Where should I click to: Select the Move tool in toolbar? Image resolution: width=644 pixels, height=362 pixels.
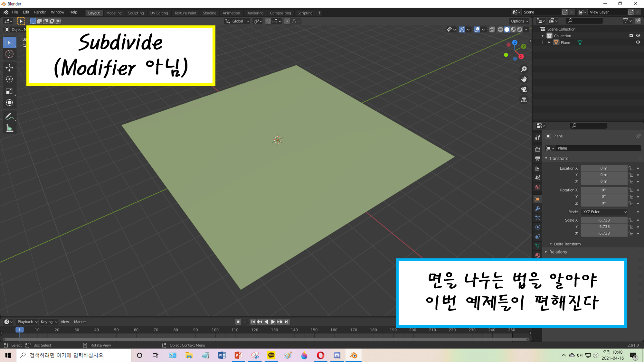[9, 67]
